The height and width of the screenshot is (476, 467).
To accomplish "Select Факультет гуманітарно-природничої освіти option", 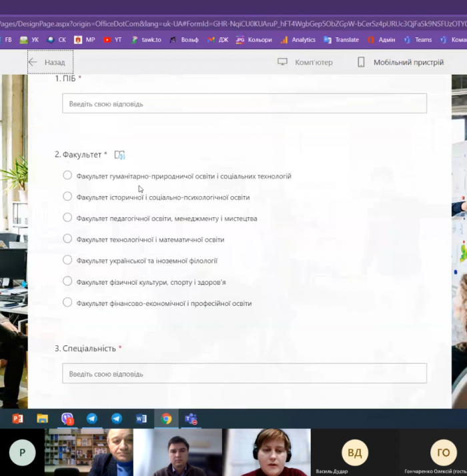I will pyautogui.click(x=67, y=176).
